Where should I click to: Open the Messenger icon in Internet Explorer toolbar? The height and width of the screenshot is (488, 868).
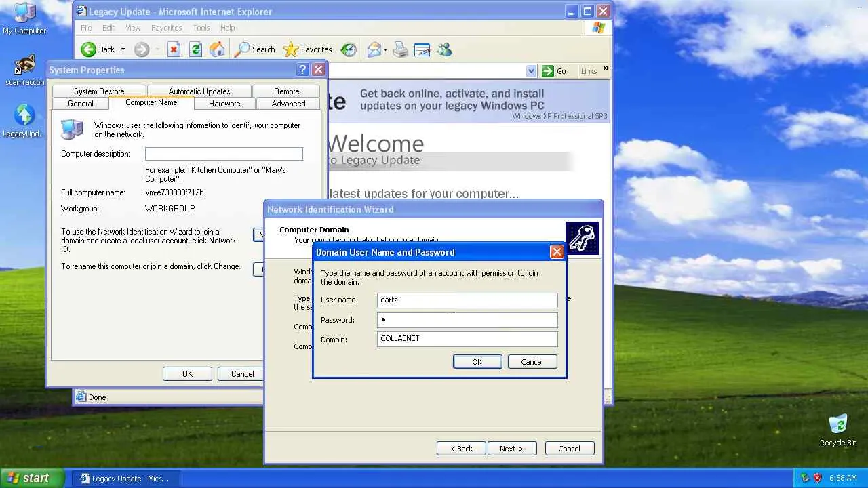tap(444, 49)
